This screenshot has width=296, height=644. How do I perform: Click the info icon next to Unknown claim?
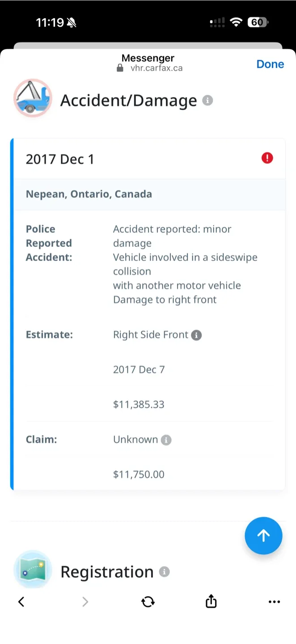pyautogui.click(x=166, y=440)
